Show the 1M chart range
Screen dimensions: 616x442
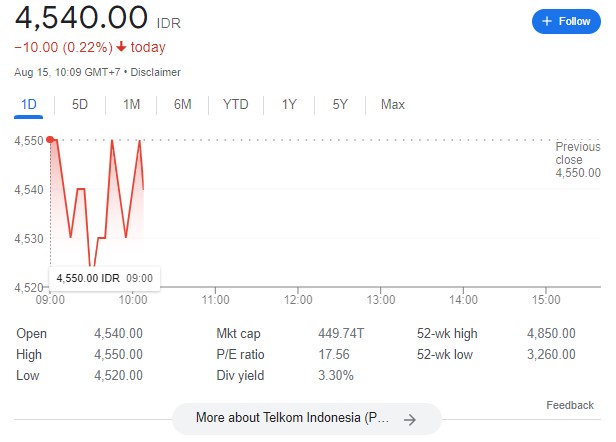tap(131, 105)
